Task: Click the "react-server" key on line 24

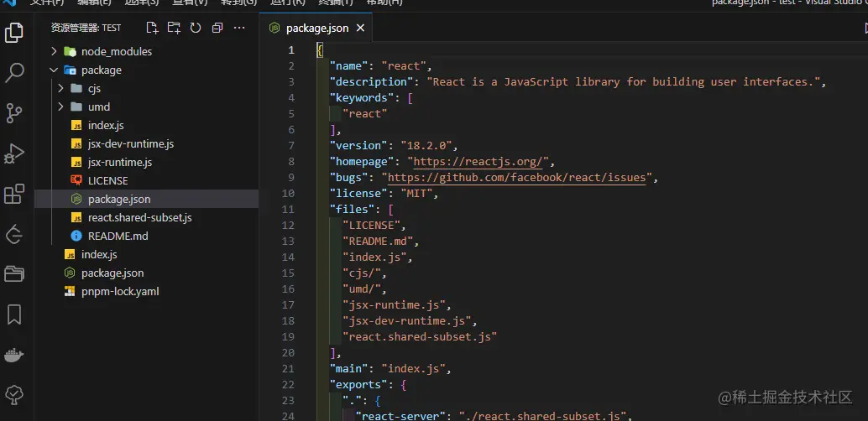Action: click(400, 415)
